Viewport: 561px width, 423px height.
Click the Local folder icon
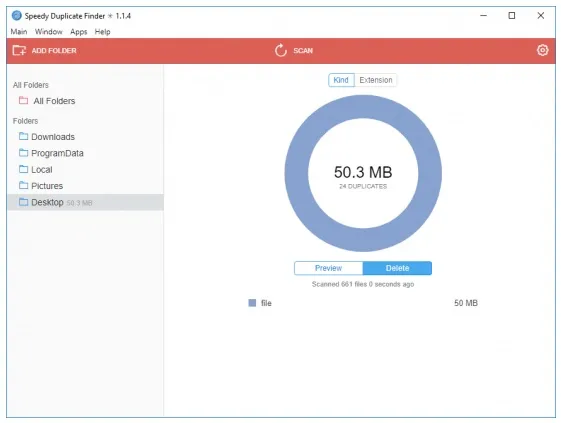click(23, 169)
